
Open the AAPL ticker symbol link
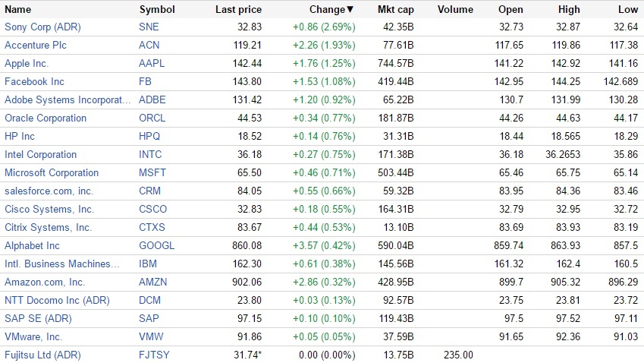pos(152,63)
